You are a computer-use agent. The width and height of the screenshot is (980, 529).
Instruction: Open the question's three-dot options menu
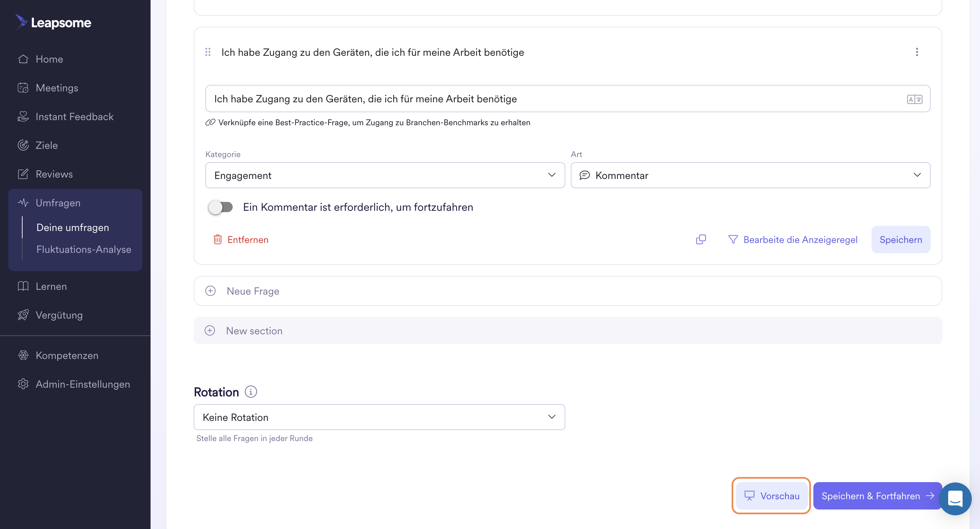(917, 52)
